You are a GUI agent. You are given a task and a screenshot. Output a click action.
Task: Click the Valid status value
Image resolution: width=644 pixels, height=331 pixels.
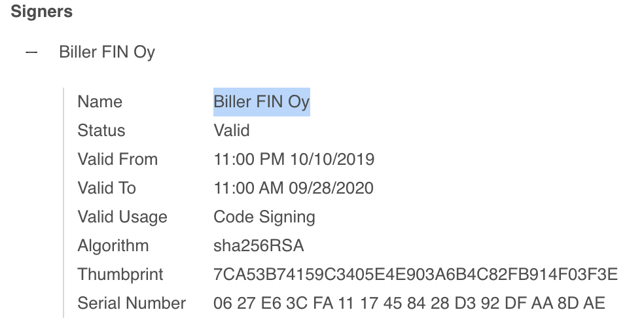231,131
